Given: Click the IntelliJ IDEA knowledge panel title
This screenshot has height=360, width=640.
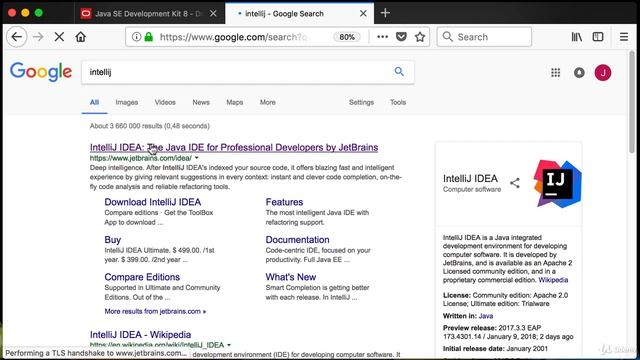Looking at the screenshot, I should click(x=470, y=179).
